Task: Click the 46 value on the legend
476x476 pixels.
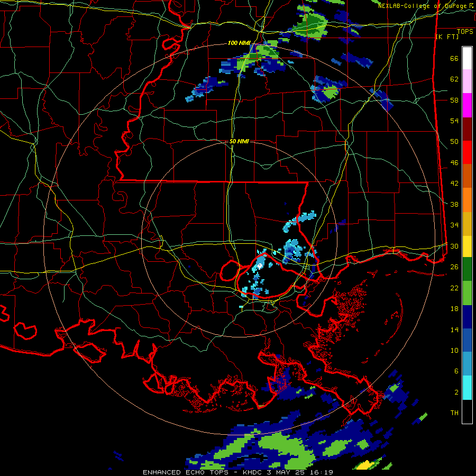Action: pyautogui.click(x=454, y=163)
